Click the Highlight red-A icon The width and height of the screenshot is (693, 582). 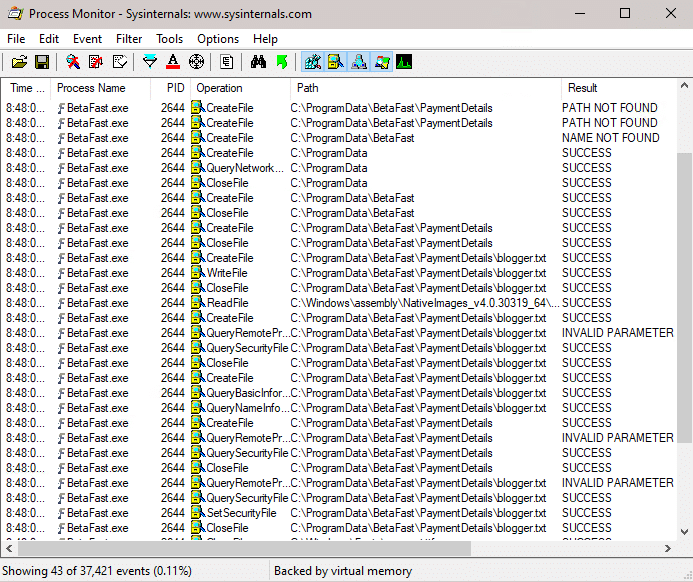(x=173, y=62)
